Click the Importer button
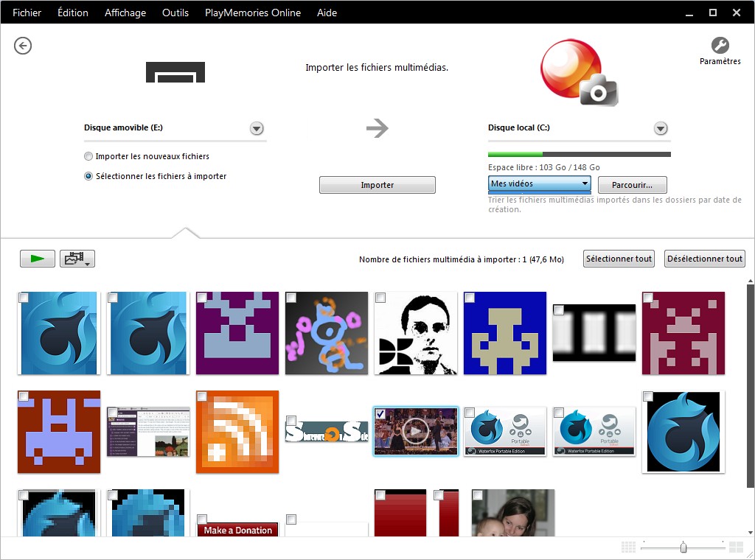The image size is (755, 560). pyautogui.click(x=377, y=185)
